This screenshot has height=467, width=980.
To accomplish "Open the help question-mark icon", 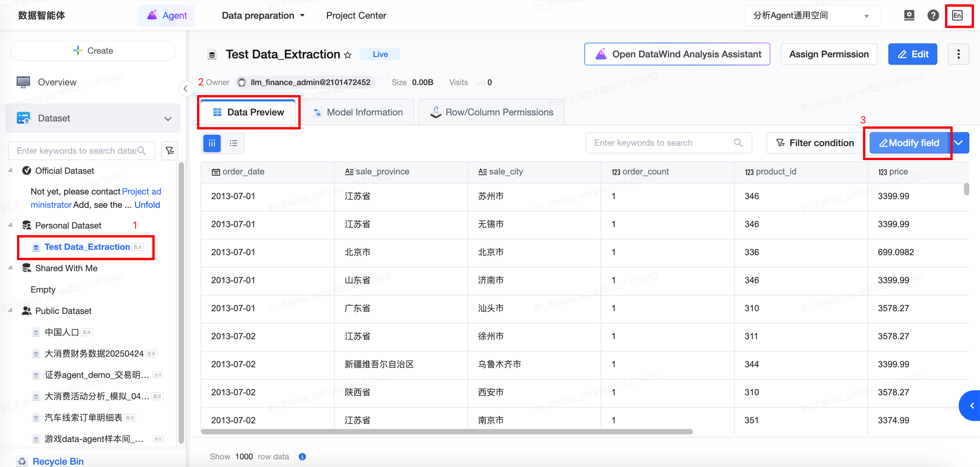I will (x=933, y=15).
